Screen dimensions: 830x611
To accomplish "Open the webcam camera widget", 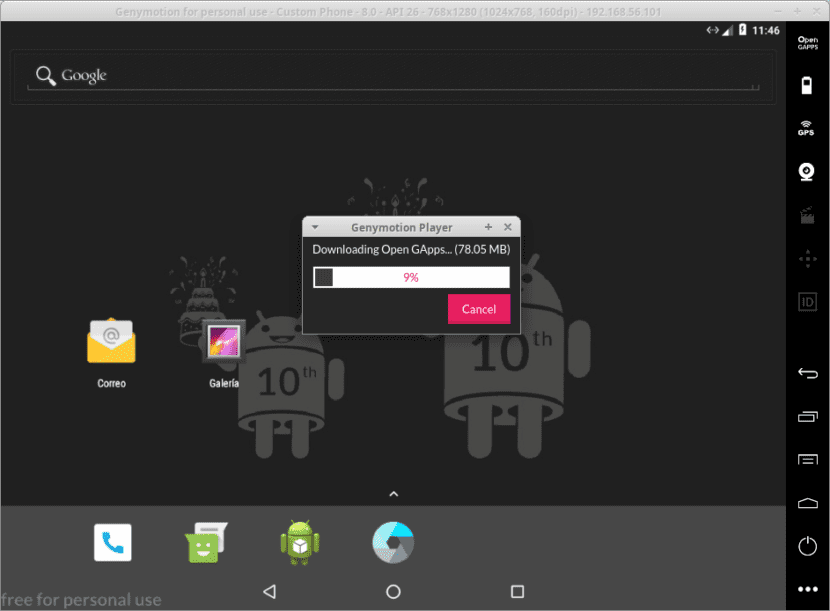I will click(x=807, y=171).
